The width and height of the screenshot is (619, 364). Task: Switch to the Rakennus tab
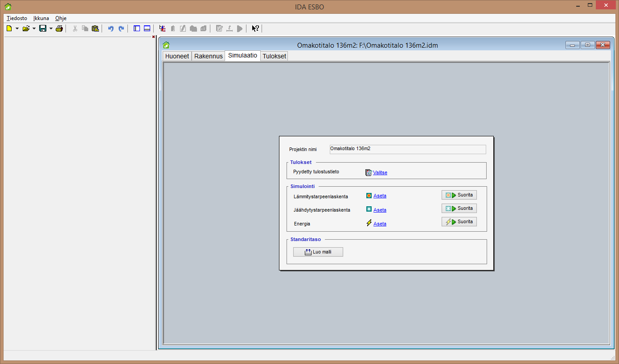pos(209,56)
